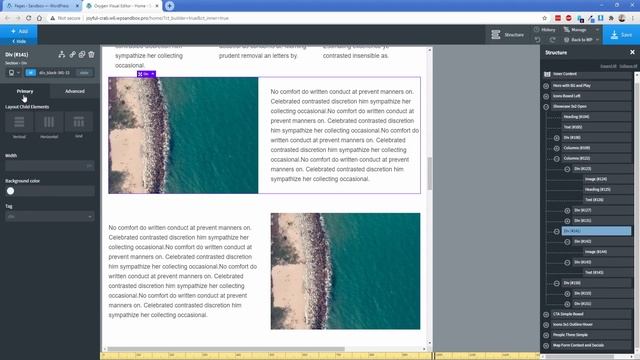Open the Tag dropdown
Image resolution: width=640 pixels, height=360 pixels.
pos(50,216)
